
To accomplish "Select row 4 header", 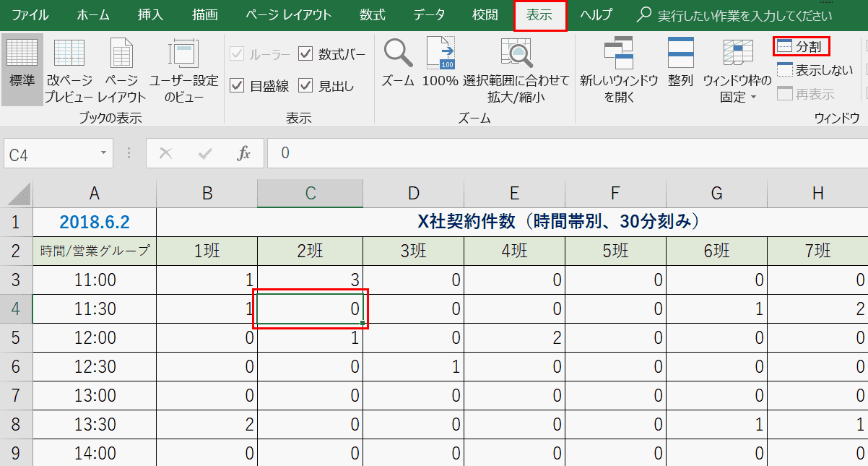I will [17, 308].
